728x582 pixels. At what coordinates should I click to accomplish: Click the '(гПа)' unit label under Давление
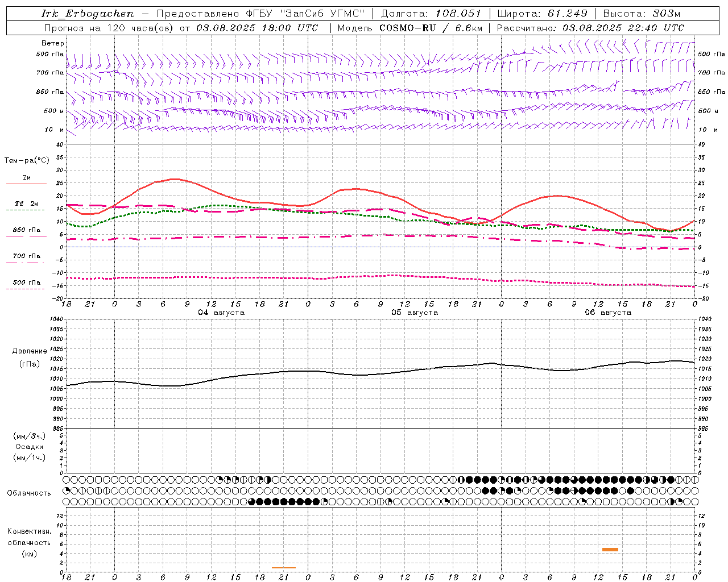coord(30,364)
